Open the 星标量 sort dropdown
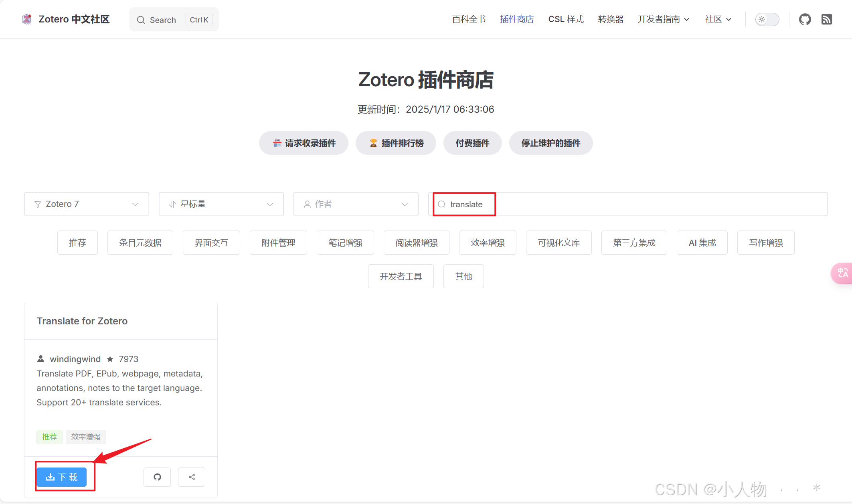Image resolution: width=852 pixels, height=504 pixels. tap(221, 204)
